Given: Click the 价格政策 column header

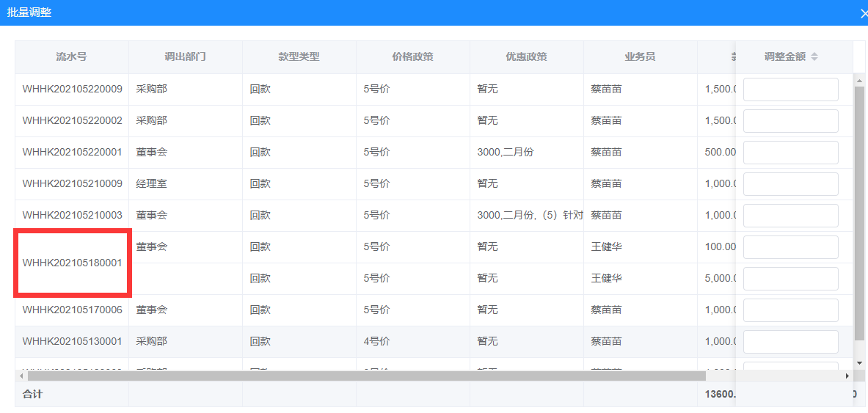Looking at the screenshot, I should [412, 57].
